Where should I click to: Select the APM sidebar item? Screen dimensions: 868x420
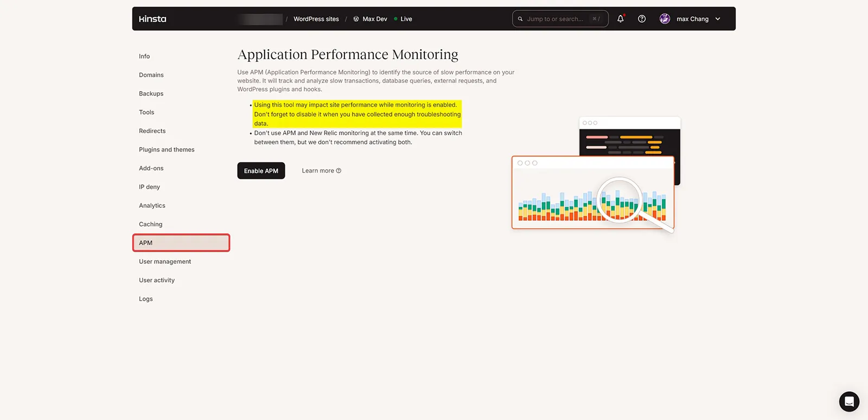[181, 243]
